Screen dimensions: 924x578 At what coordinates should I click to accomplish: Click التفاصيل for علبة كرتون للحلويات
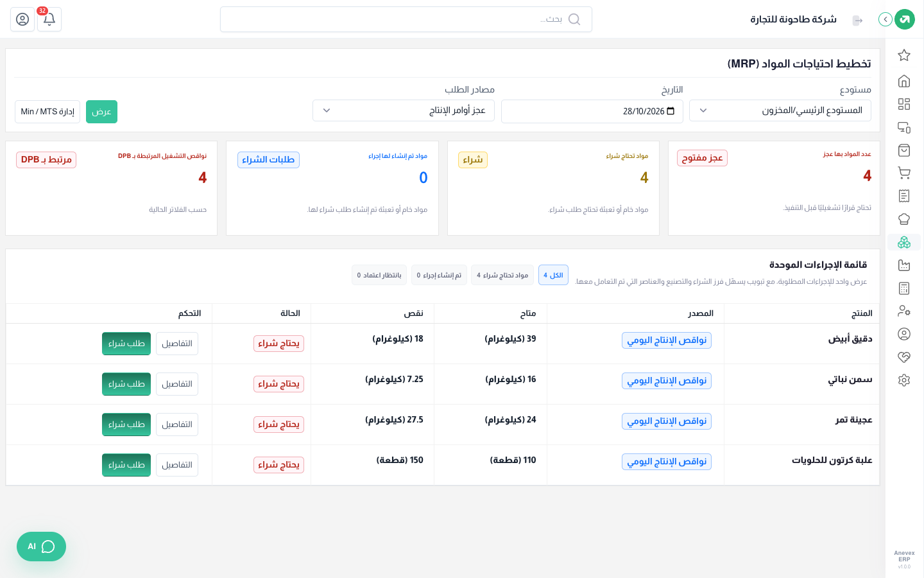[x=177, y=465]
